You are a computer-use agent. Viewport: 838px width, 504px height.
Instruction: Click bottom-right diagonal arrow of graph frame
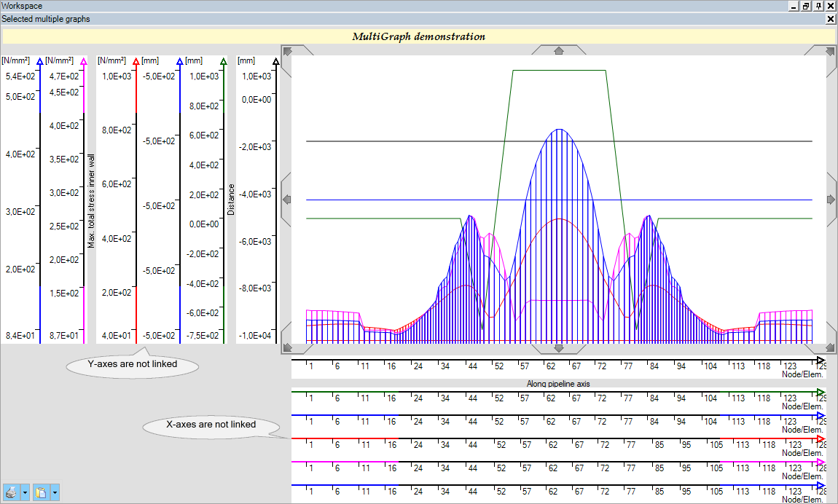click(830, 347)
